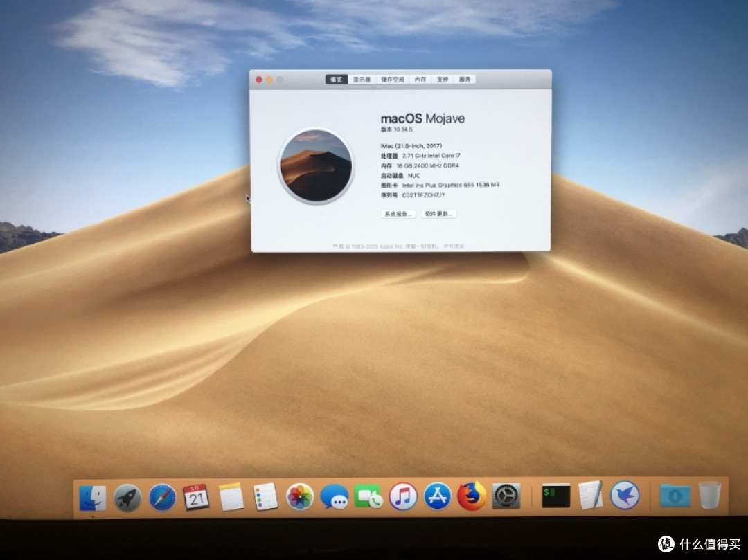Launch Launchpad rocket icon in Dock
The height and width of the screenshot is (560, 748).
[x=127, y=498]
